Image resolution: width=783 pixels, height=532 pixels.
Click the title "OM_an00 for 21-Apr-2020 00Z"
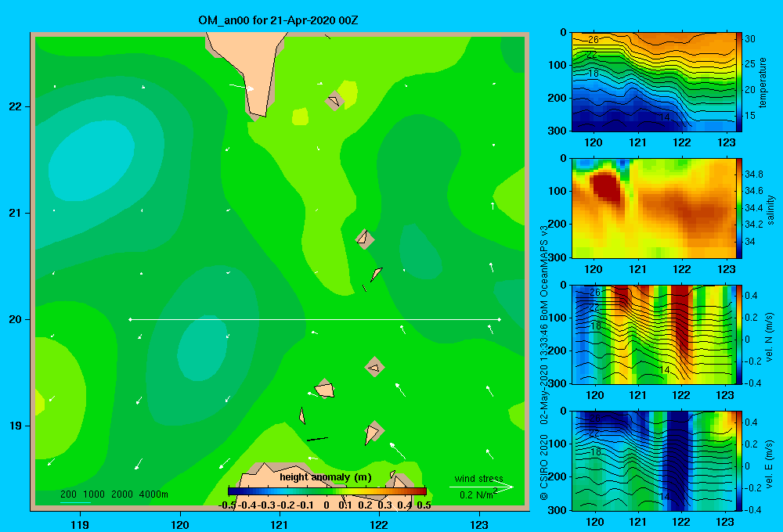coord(278,20)
